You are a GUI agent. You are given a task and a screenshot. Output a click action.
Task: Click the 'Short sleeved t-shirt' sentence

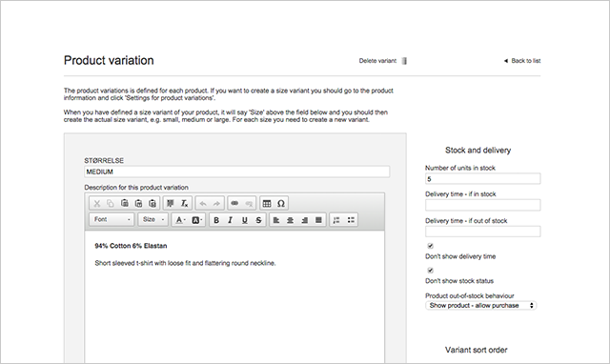[185, 263]
